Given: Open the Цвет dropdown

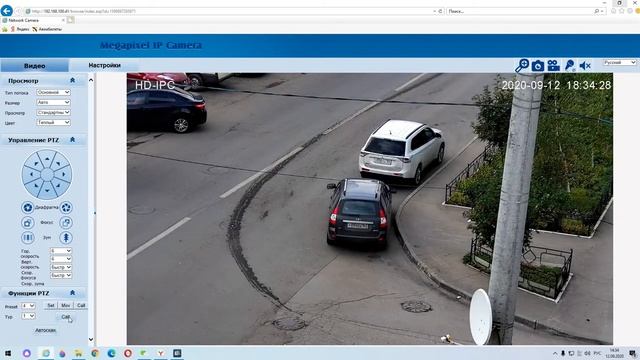Looking at the screenshot, I should pyautogui.click(x=53, y=122).
